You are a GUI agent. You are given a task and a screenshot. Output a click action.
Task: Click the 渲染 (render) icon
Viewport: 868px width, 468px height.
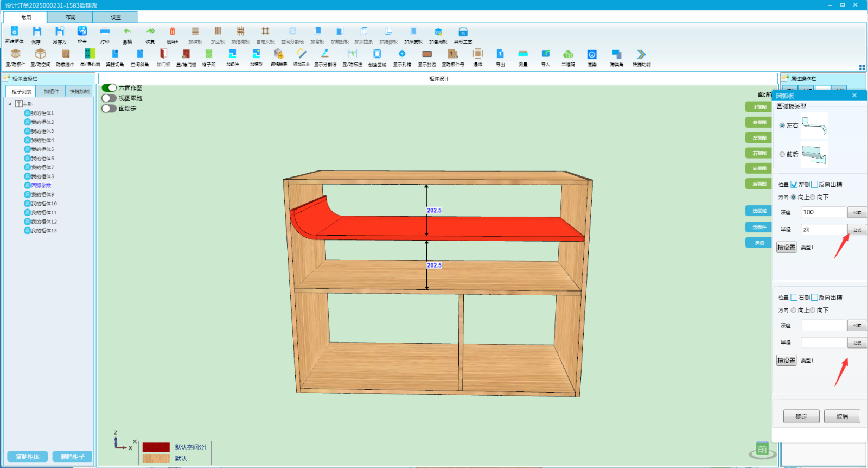(x=592, y=54)
